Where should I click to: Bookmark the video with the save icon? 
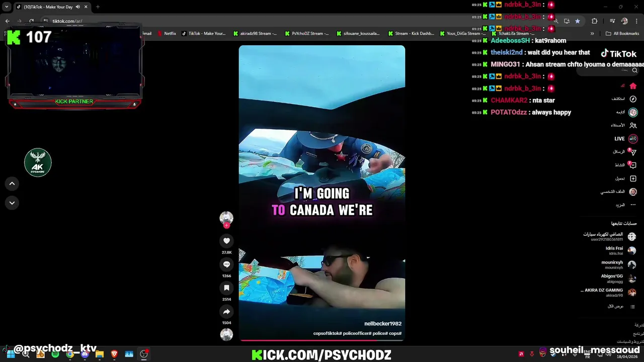tap(226, 288)
